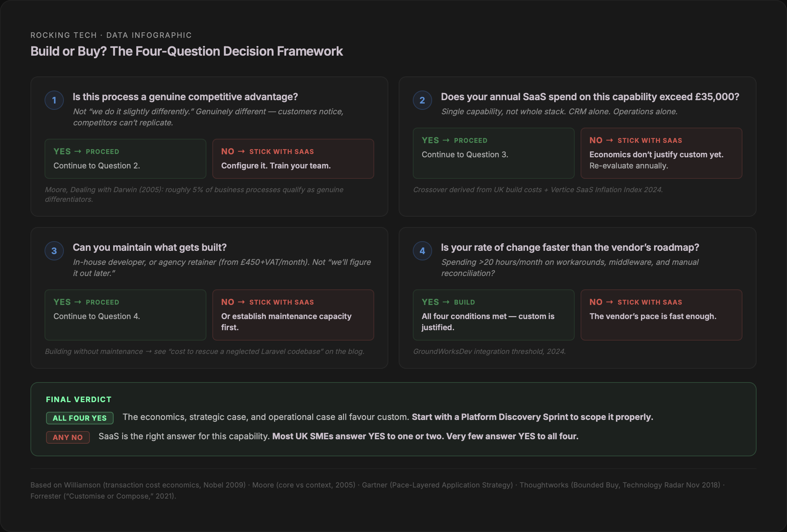The image size is (787, 532).
Task: Click the 'Build or Buy?' main title
Action: click(x=186, y=51)
